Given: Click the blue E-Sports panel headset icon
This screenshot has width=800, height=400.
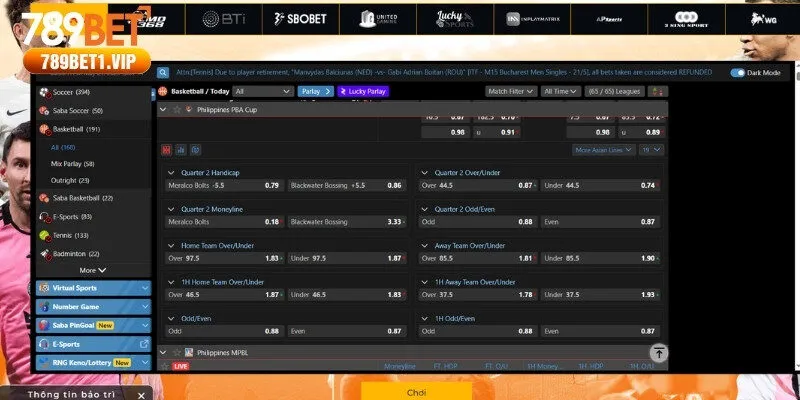Looking at the screenshot, I should tap(44, 344).
